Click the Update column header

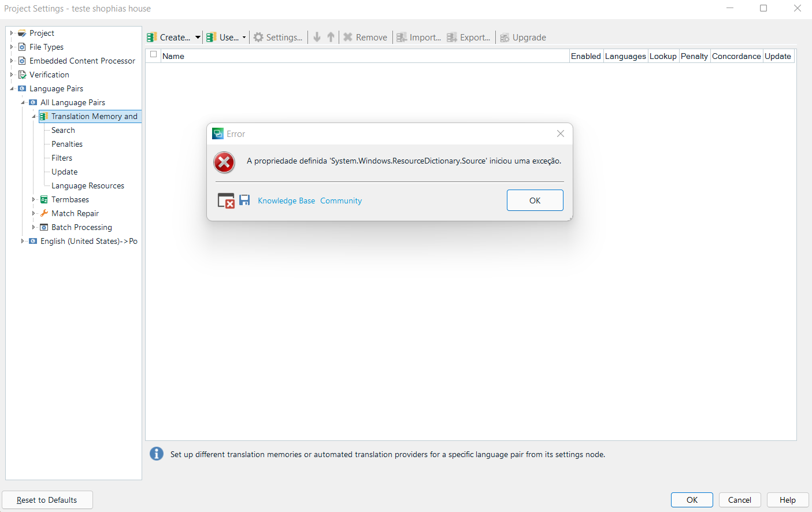pos(778,56)
